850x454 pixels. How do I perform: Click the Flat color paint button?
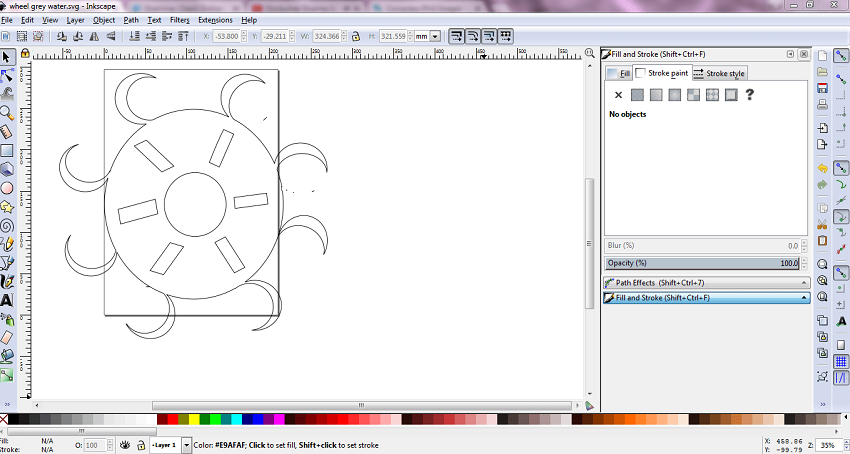[x=638, y=95]
